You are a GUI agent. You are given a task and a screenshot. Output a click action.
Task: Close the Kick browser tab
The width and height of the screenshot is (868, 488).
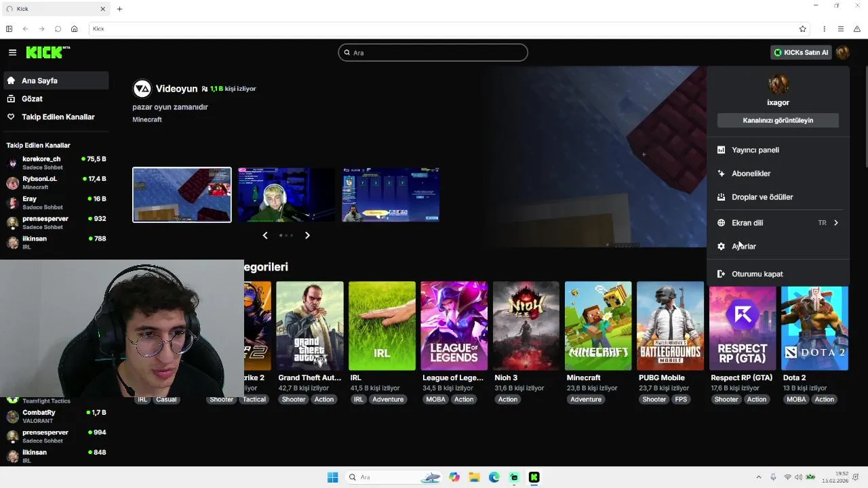(x=103, y=9)
